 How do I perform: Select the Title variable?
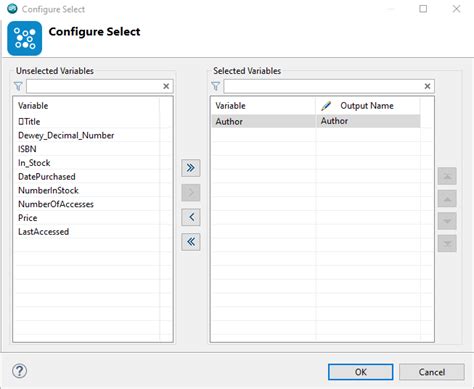coord(87,121)
